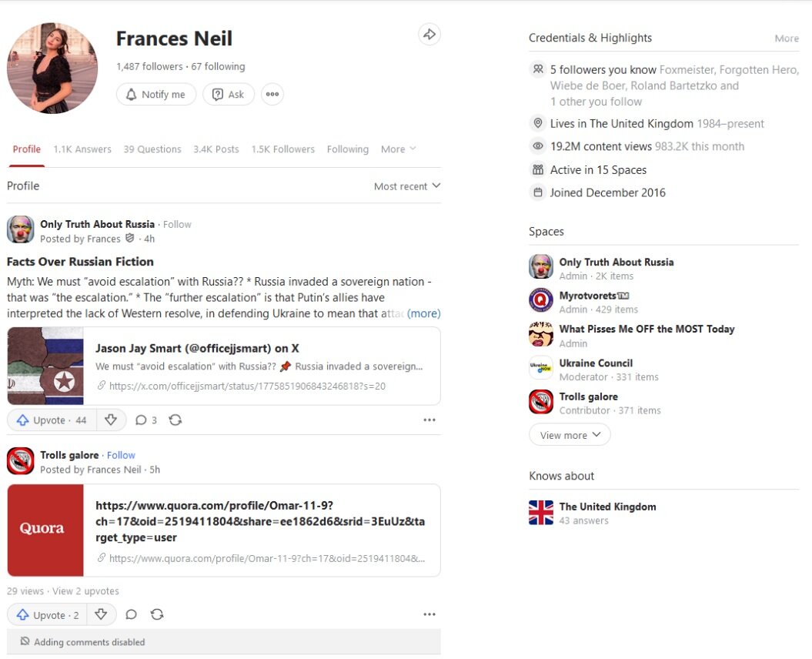Select the Profile tab
Viewport: 812px width, 659px height.
(x=26, y=149)
